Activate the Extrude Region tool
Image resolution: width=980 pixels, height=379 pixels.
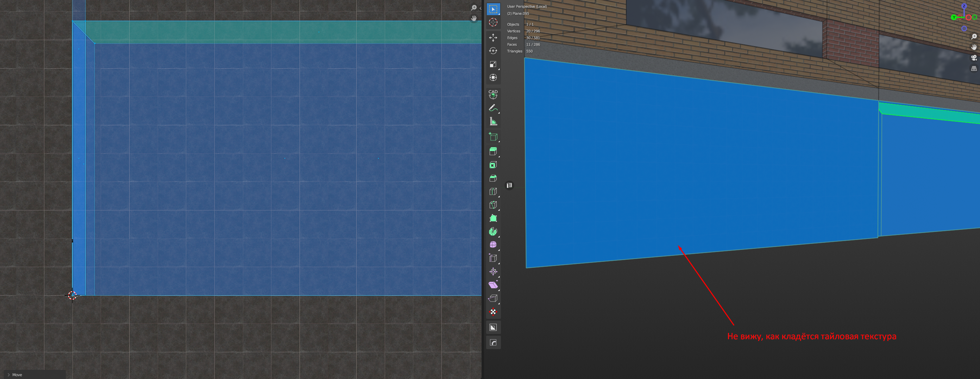point(493,151)
